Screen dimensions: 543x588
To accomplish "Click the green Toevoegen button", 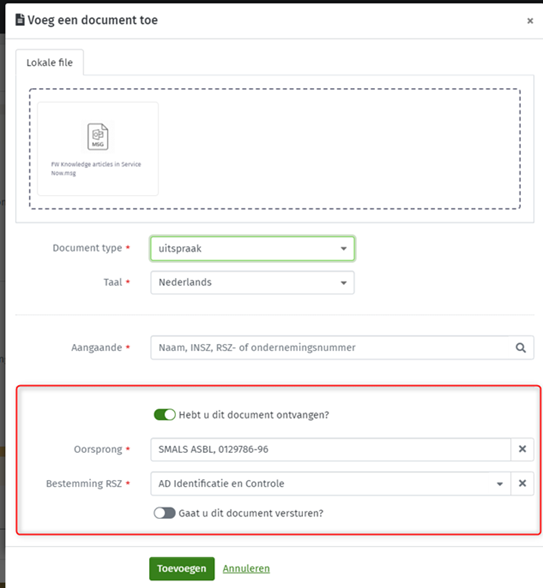I will [182, 568].
